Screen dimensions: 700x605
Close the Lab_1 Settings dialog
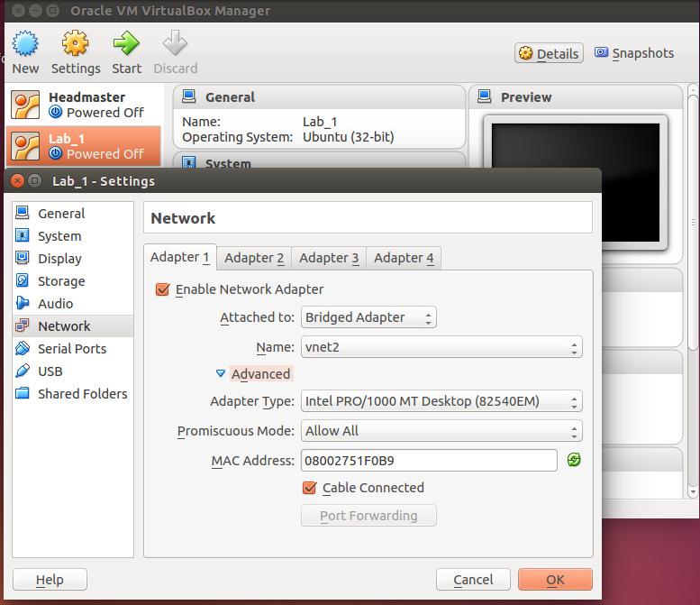tap(17, 180)
